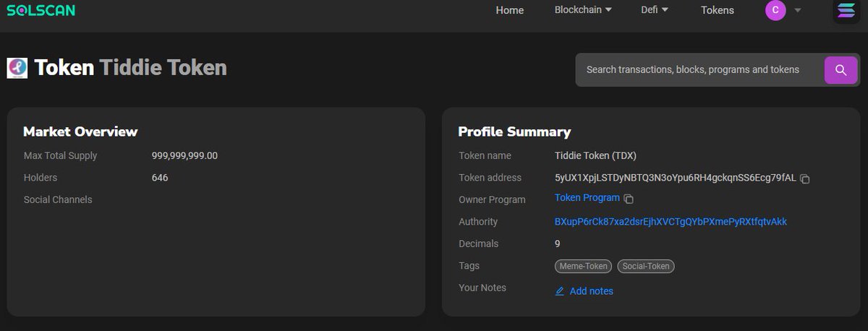Copy the Token Program address

[x=629, y=199]
